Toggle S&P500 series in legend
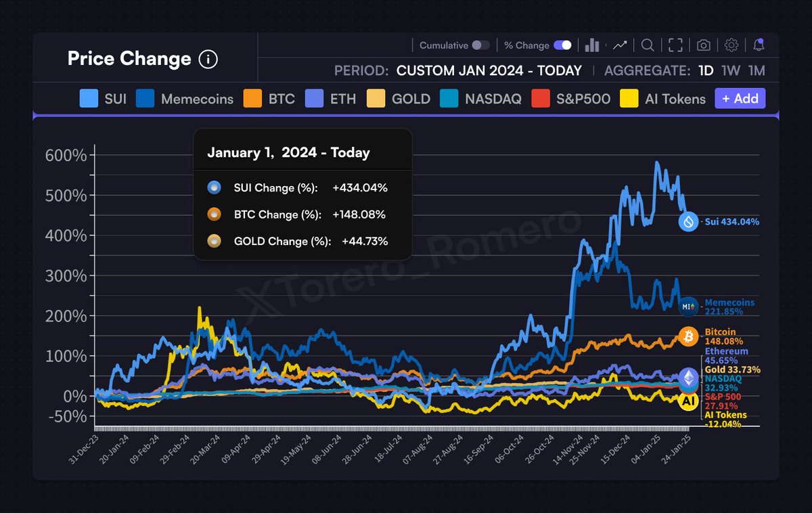Image resolution: width=812 pixels, height=513 pixels. point(571,99)
